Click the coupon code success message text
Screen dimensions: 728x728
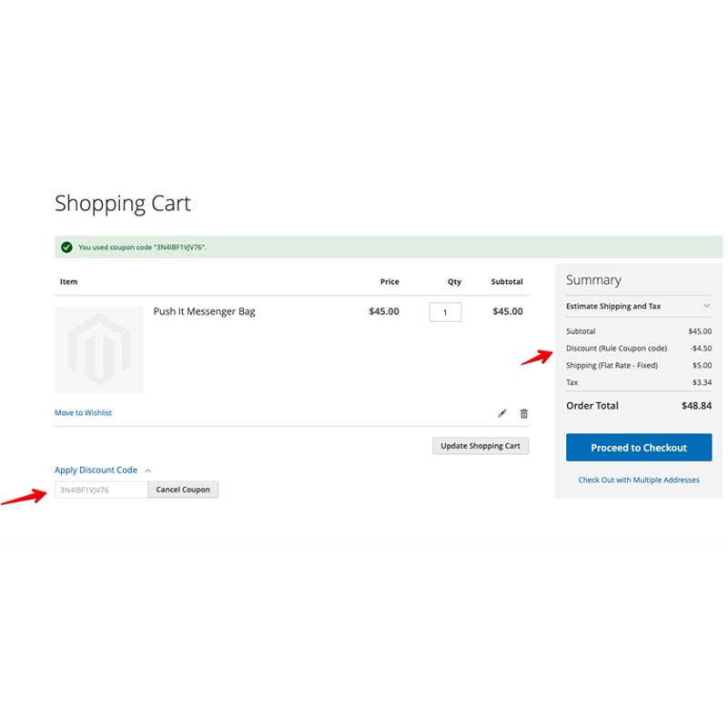coord(142,247)
